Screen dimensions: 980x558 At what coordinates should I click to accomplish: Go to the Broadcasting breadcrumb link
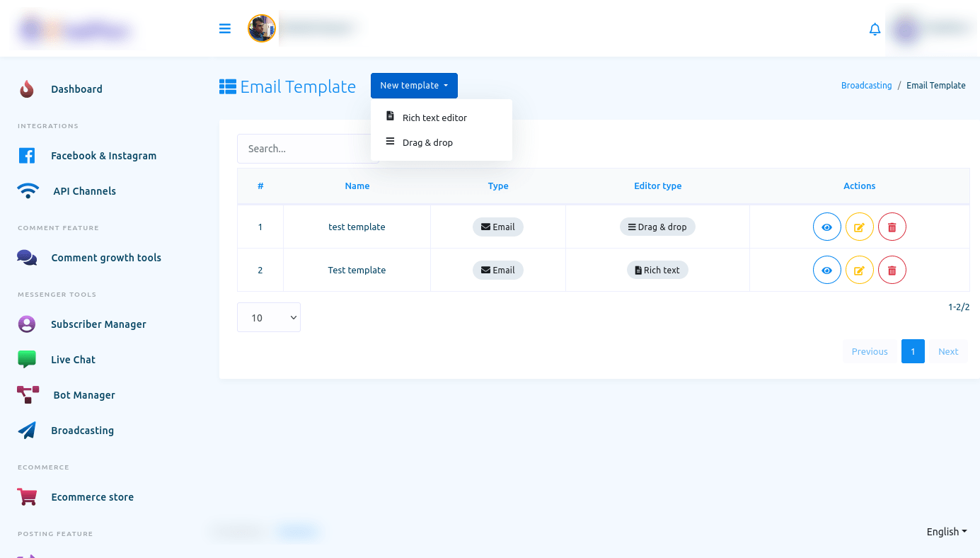click(x=866, y=86)
